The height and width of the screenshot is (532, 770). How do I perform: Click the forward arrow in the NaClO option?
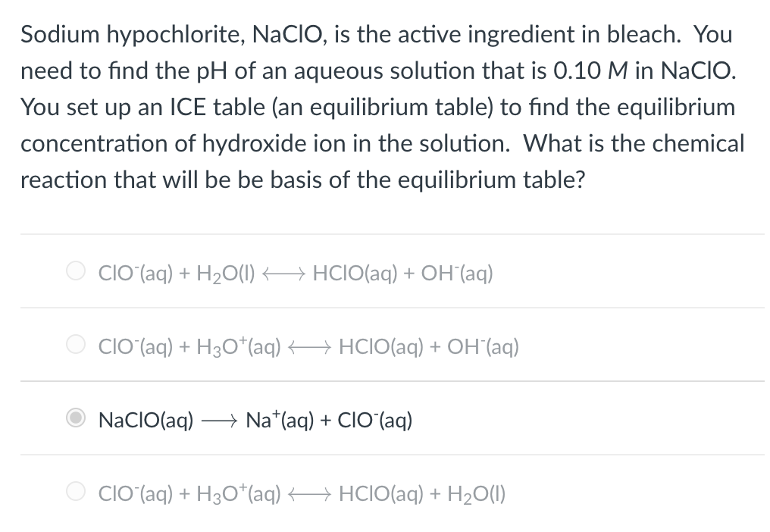click(220, 420)
